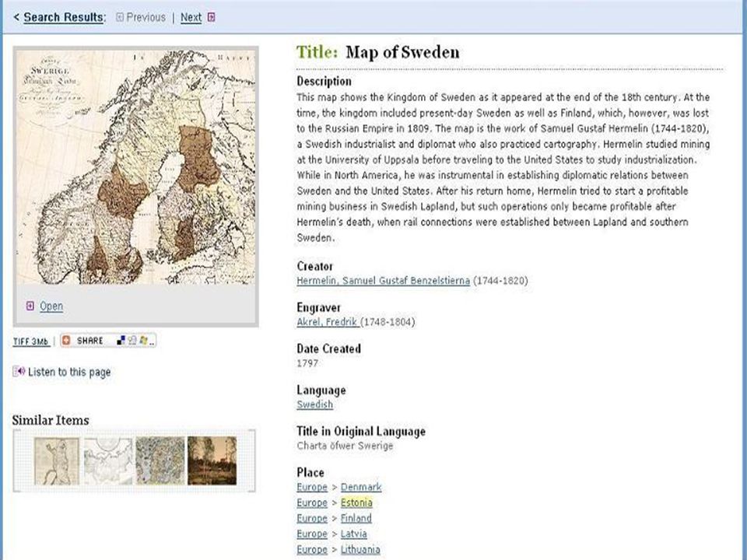Click the SHARE button
The height and width of the screenshot is (560, 747).
[108, 341]
